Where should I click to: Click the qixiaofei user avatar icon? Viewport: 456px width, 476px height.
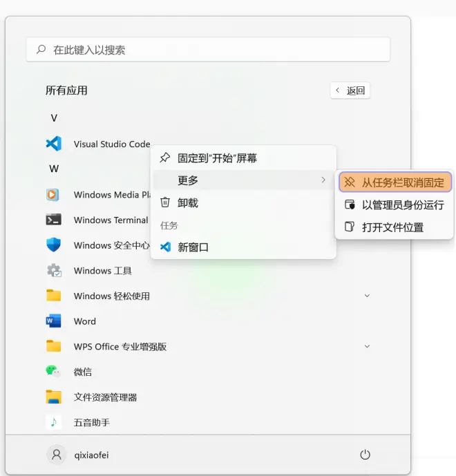coord(56,455)
